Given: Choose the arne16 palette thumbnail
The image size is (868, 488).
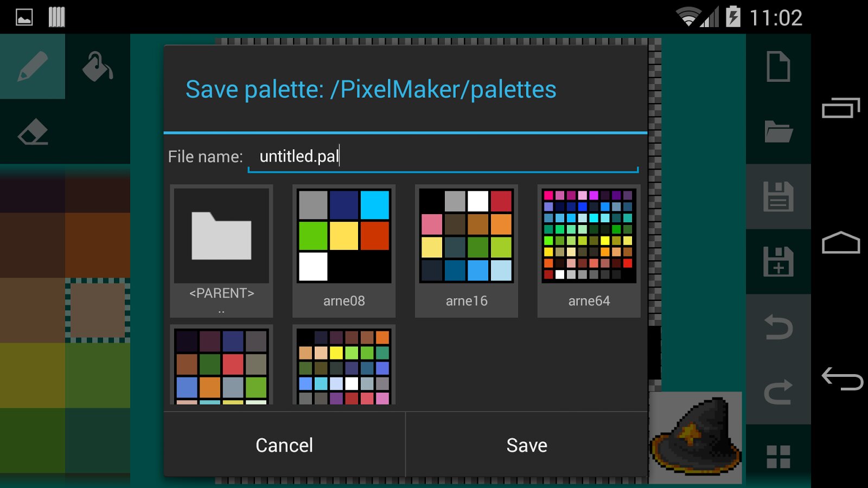Looking at the screenshot, I should tap(467, 251).
